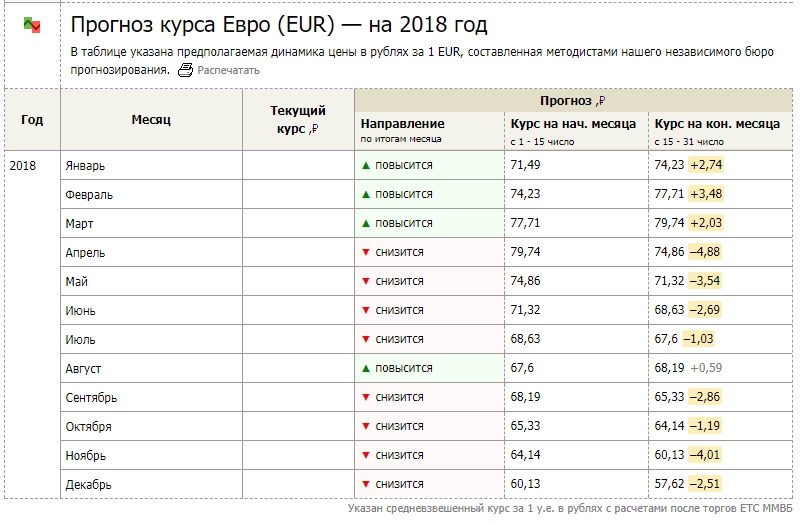Click the red-green chart logo icon
The height and width of the screenshot is (525, 809).
pos(32,25)
